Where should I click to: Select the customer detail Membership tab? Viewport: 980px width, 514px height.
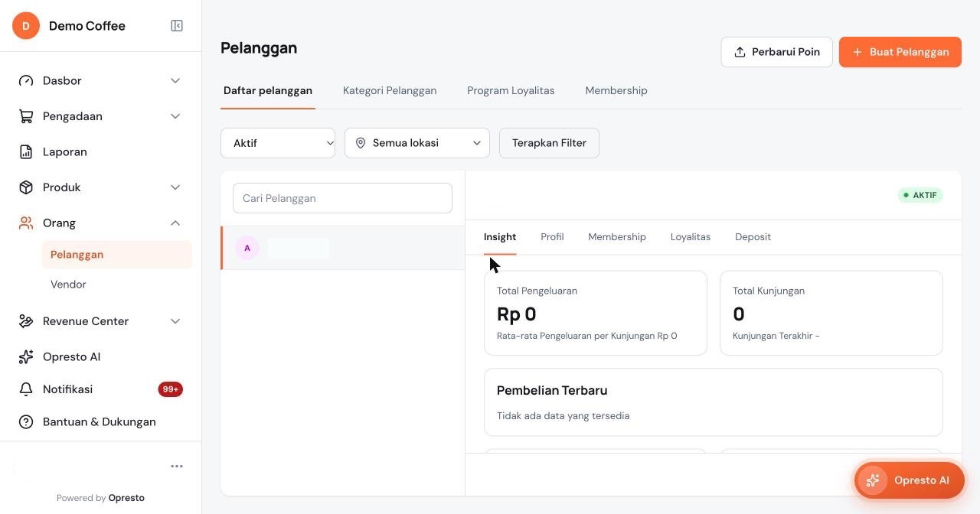617,237
